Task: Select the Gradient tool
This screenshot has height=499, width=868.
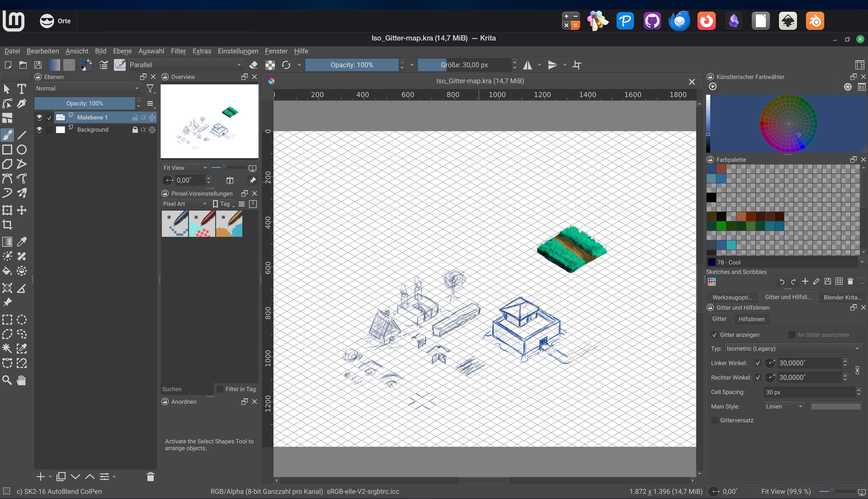Action: [7, 242]
